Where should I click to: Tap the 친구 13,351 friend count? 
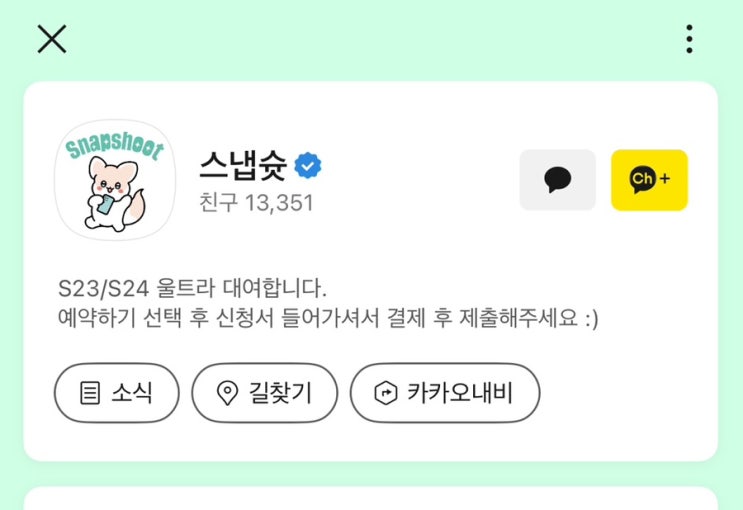(256, 203)
